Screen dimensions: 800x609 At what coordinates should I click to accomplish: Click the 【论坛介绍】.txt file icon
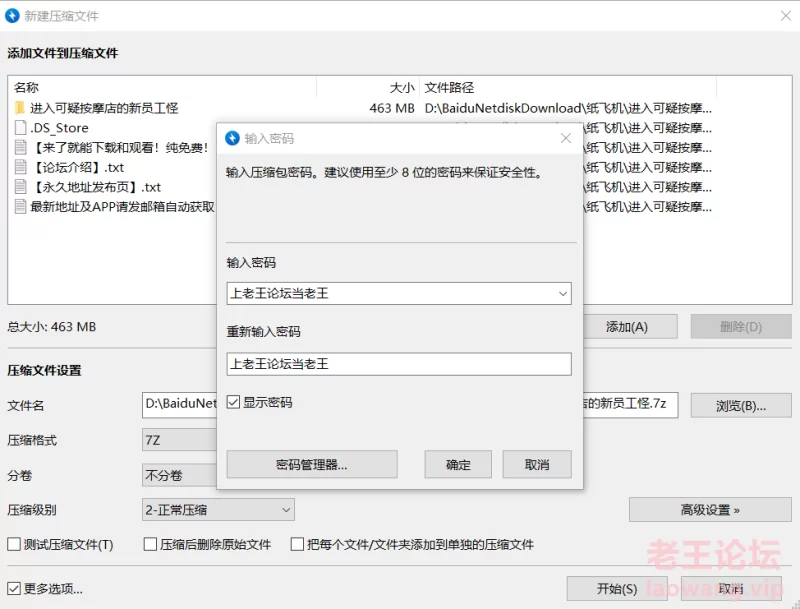20,167
